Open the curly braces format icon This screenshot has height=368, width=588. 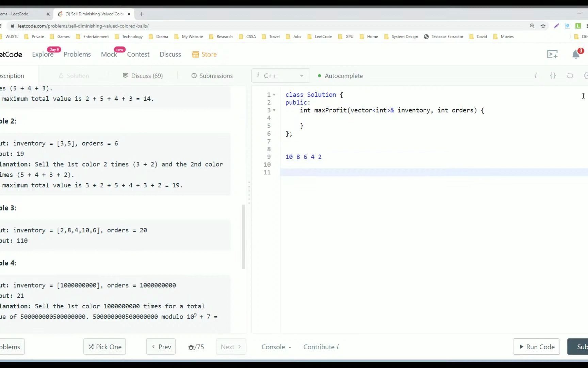click(x=553, y=76)
